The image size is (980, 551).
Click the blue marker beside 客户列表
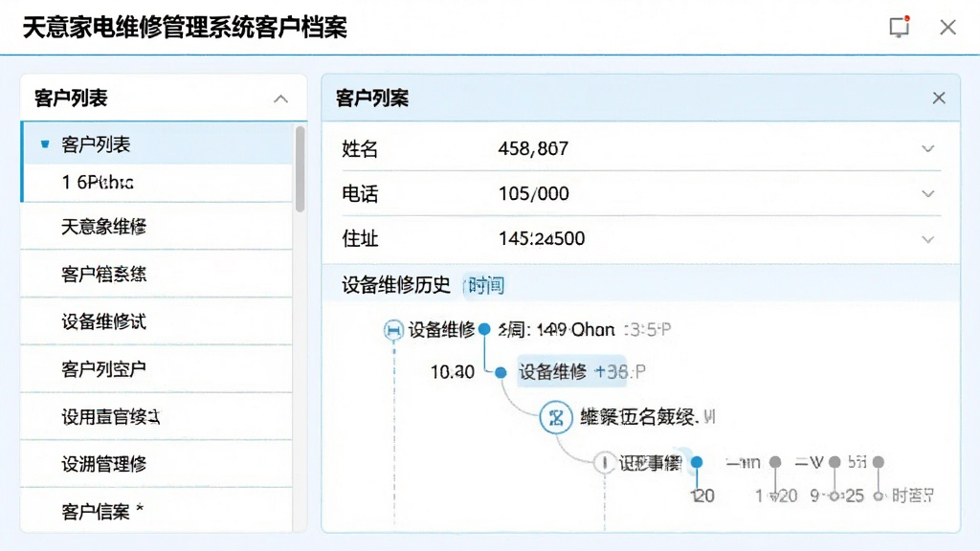(44, 144)
